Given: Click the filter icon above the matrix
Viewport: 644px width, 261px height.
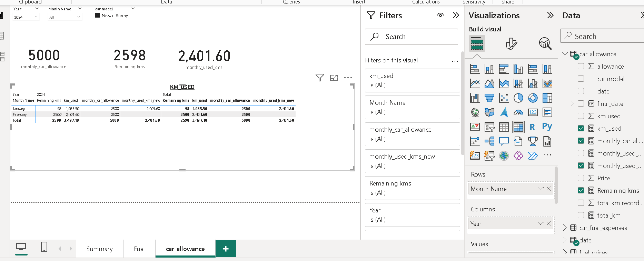Looking at the screenshot, I should [320, 78].
